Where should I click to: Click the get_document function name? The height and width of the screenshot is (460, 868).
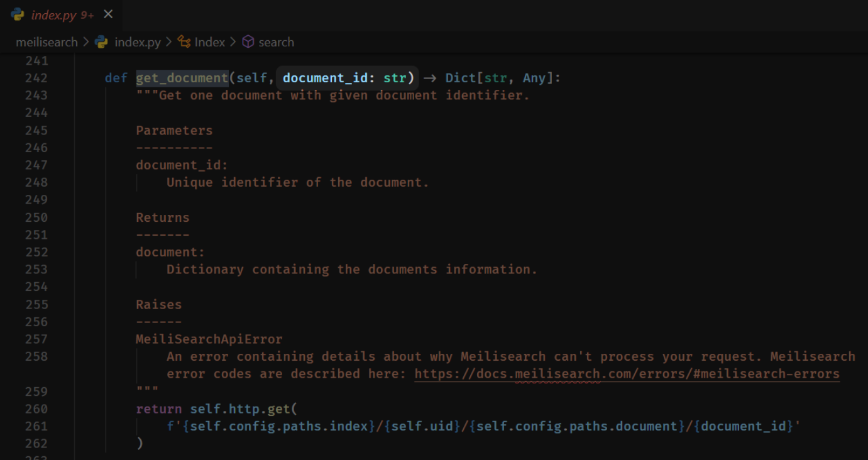(182, 78)
